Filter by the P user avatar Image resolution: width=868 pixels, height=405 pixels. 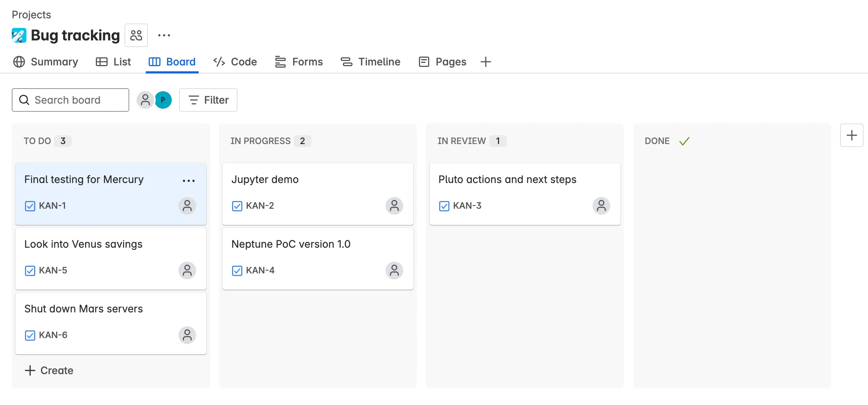(x=163, y=100)
